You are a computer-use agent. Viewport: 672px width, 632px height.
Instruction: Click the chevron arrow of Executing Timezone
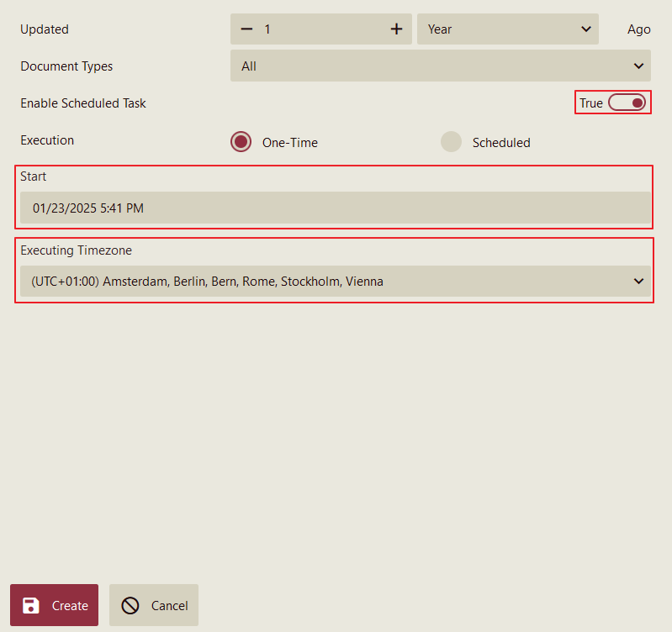[638, 282]
